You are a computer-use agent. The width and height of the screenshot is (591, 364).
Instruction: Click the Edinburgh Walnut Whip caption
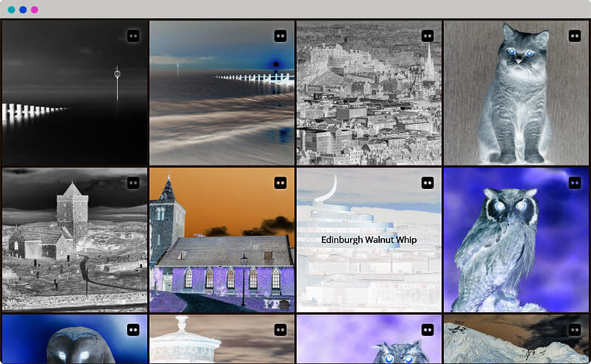[369, 240]
